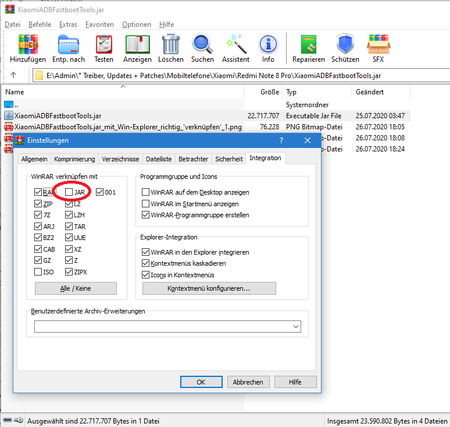The width and height of the screenshot is (450, 427).
Task: Click the Löschen trash icon
Action: [x=171, y=48]
